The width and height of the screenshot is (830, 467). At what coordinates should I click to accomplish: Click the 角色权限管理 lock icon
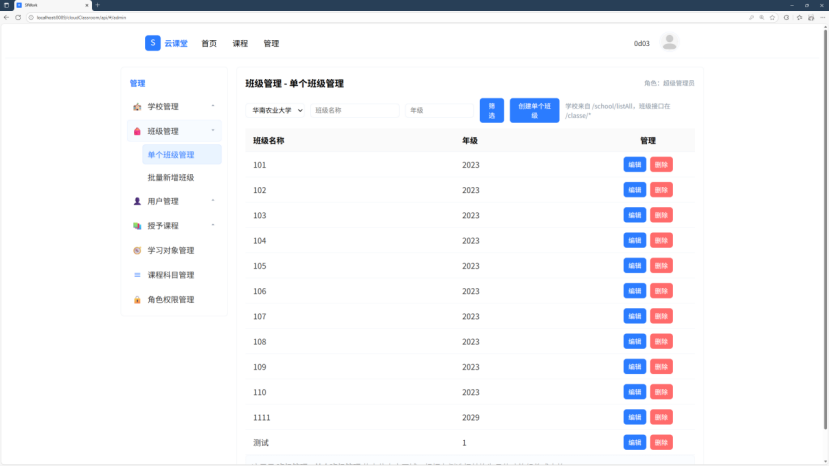coord(137,300)
